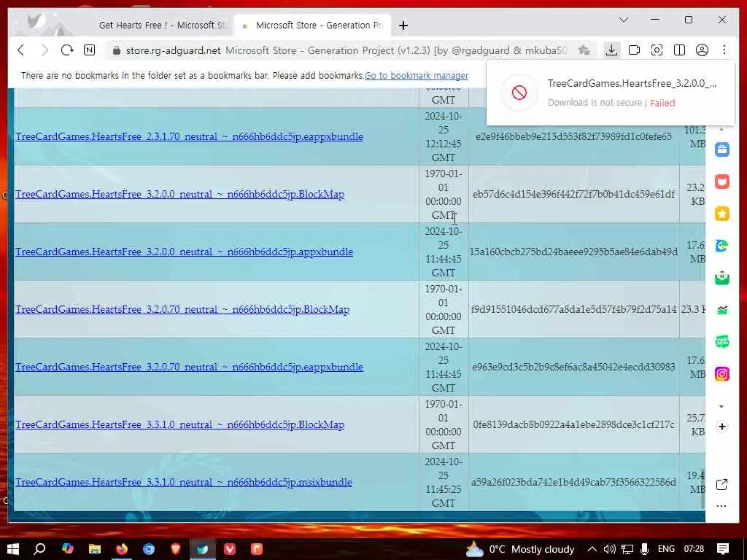
Task: Select hash 0fe8139dacb8b0922a4a1ebe2898dce3c1cf217c
Action: 573,425
